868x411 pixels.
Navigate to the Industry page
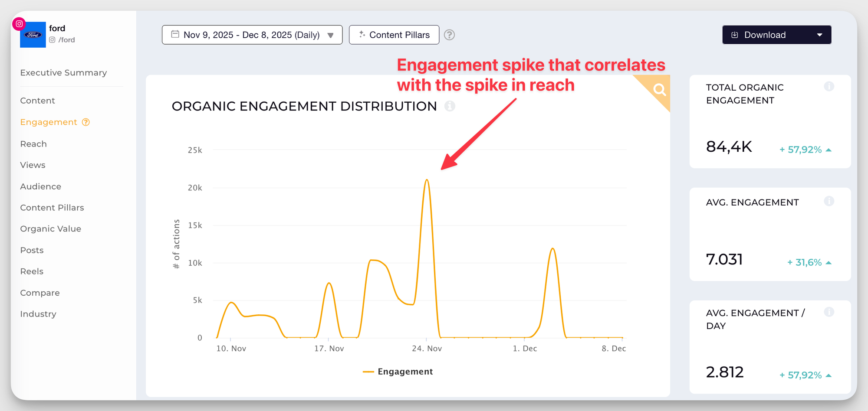pos(38,314)
